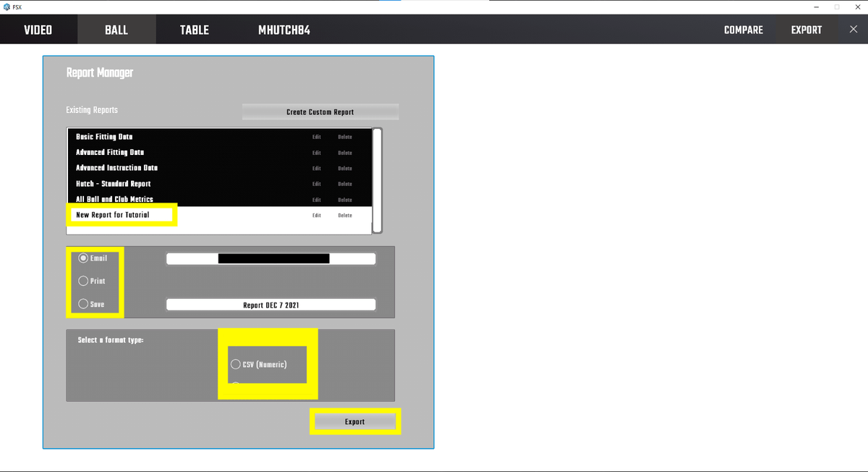Select the Save radio option
The image size is (868, 472).
(x=84, y=304)
